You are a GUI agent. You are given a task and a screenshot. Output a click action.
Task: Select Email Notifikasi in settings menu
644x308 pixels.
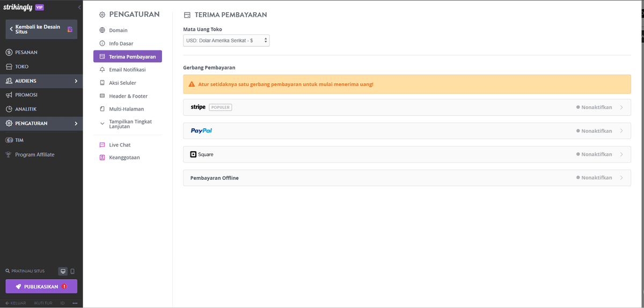(x=127, y=70)
